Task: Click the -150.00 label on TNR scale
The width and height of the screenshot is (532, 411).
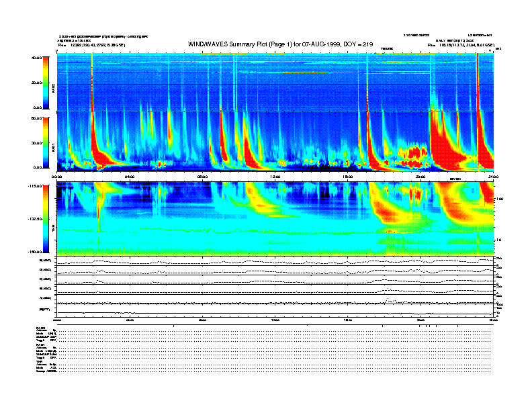Action: (35, 252)
